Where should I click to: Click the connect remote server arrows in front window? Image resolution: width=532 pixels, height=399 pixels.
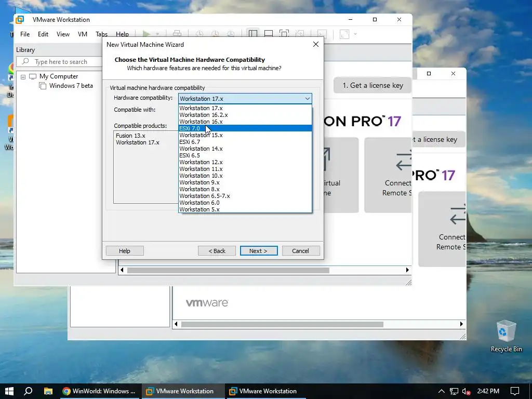tap(404, 161)
